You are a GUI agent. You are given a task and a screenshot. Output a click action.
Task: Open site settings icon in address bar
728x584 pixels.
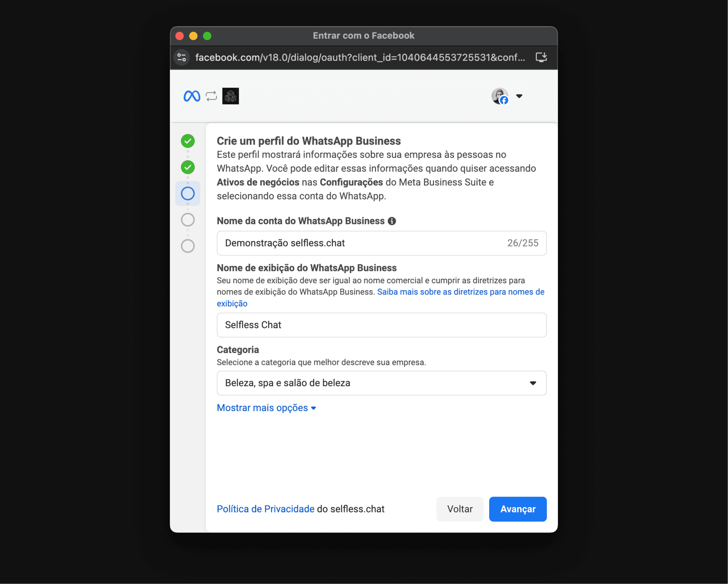click(182, 57)
